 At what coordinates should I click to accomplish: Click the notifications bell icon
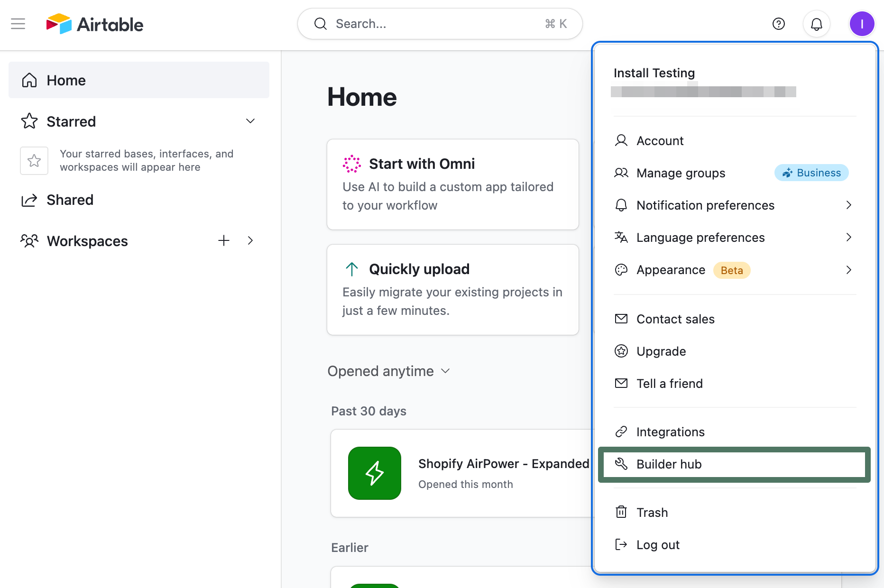[x=816, y=24]
